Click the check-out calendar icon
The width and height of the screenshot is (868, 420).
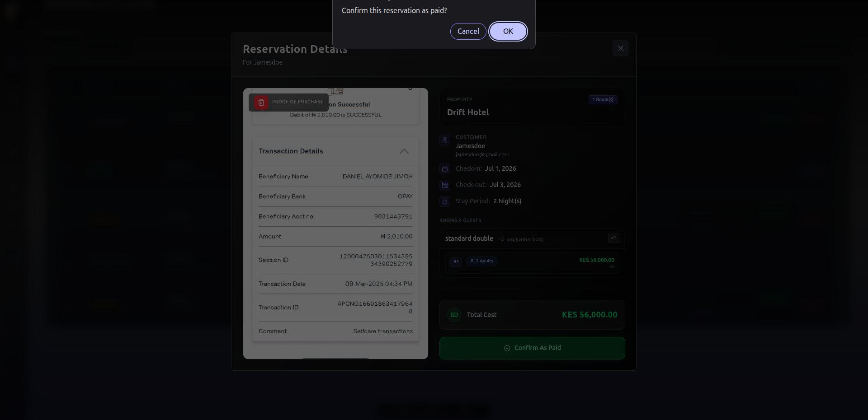pos(445,185)
